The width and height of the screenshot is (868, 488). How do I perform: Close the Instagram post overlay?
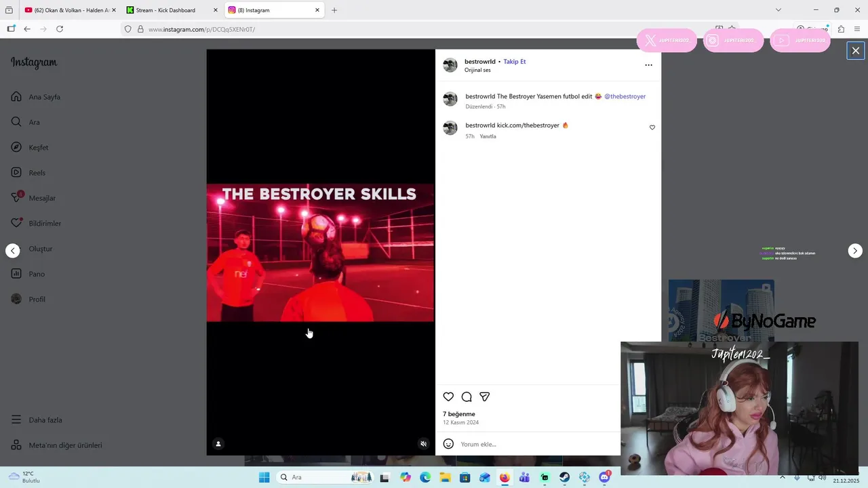856,51
